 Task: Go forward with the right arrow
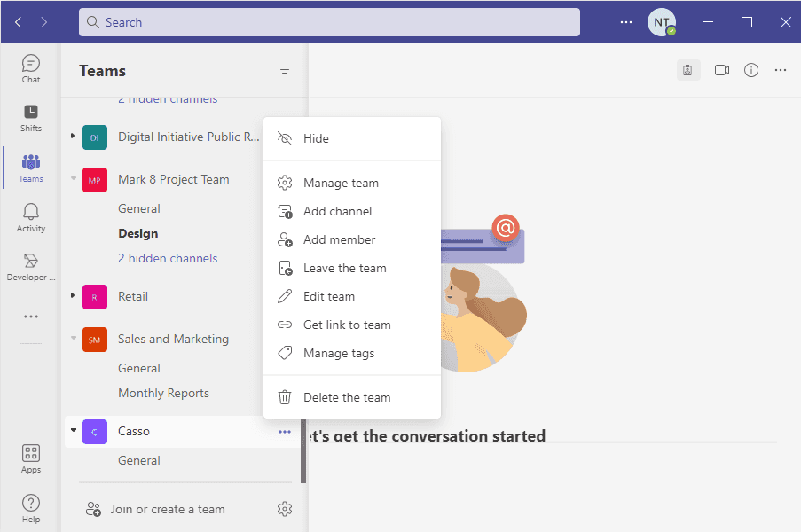[x=44, y=22]
